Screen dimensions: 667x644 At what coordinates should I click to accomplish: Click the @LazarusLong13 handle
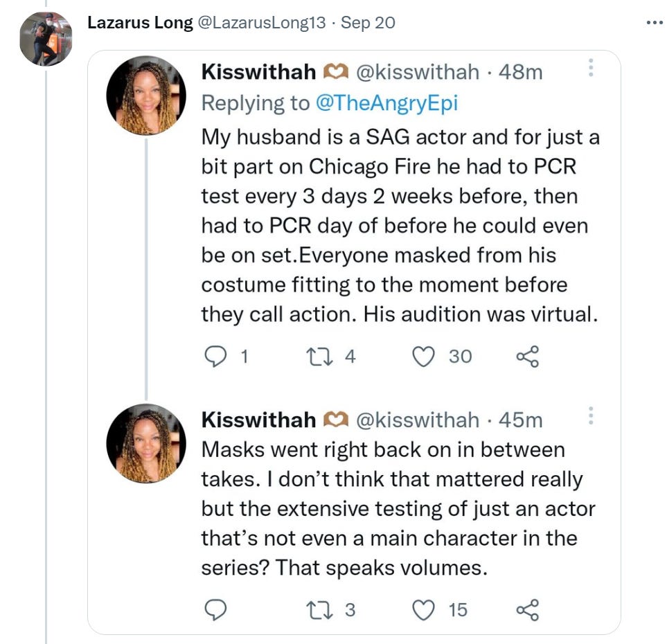(x=262, y=23)
